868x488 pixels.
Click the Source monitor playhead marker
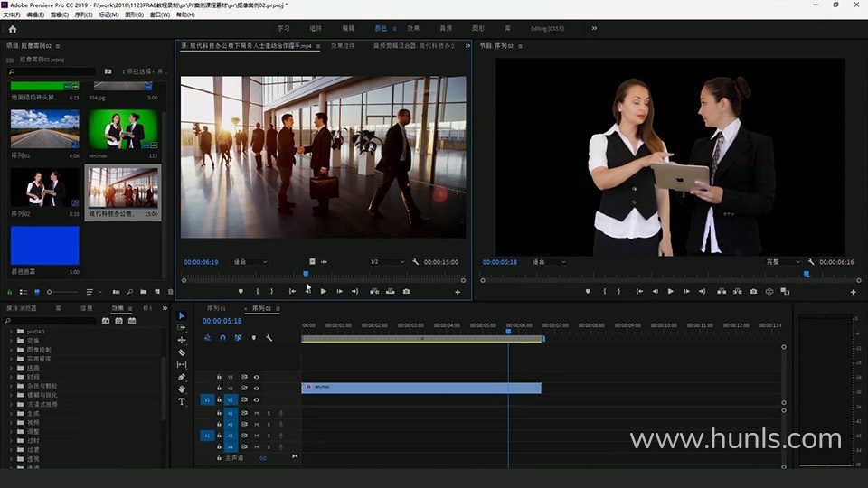click(306, 273)
